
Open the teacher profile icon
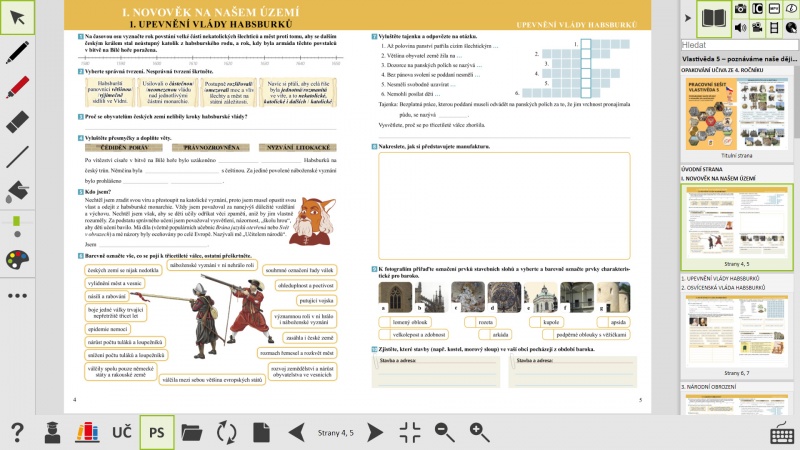point(52,432)
